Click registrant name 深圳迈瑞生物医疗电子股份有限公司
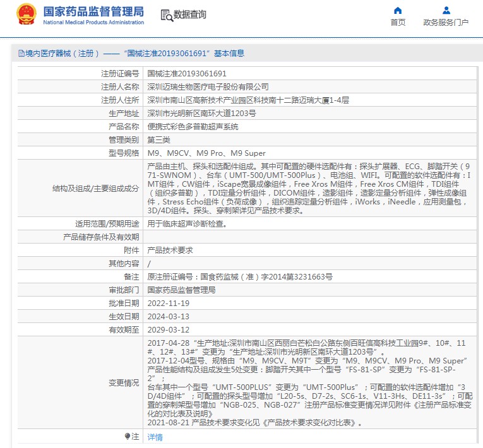The width and height of the screenshot is (483, 448). click(x=208, y=87)
